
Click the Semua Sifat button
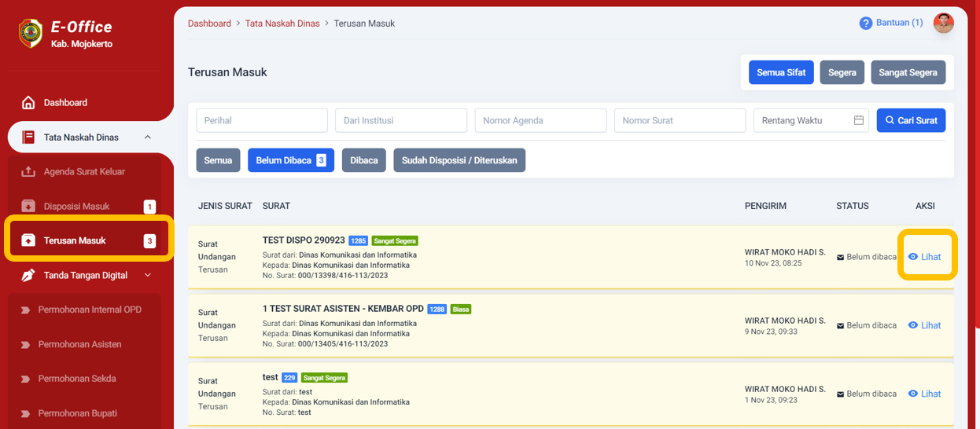pyautogui.click(x=781, y=72)
